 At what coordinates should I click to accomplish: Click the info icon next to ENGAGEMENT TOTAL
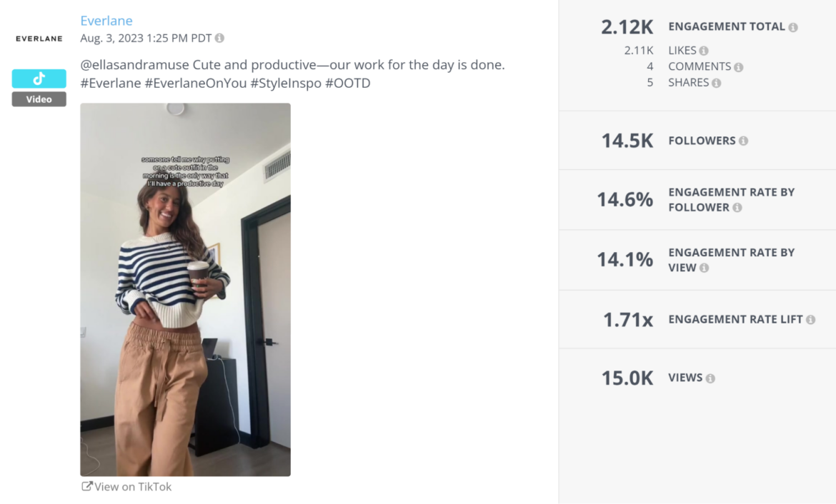tap(794, 26)
